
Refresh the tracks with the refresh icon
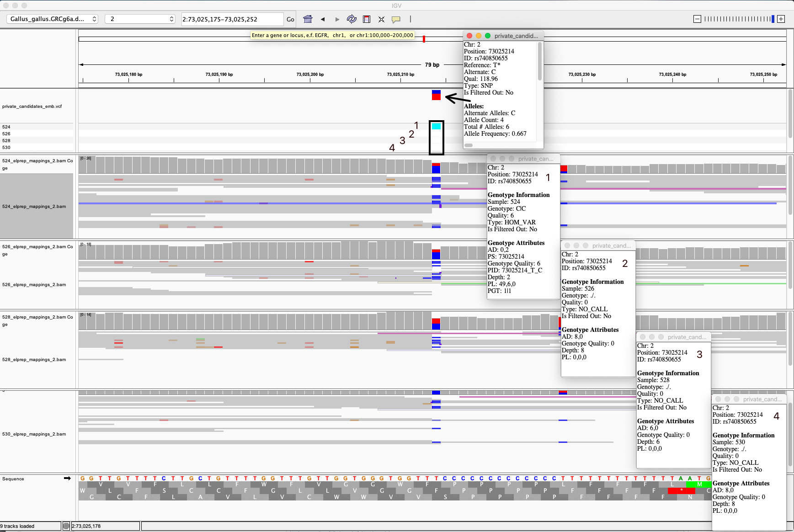352,19
